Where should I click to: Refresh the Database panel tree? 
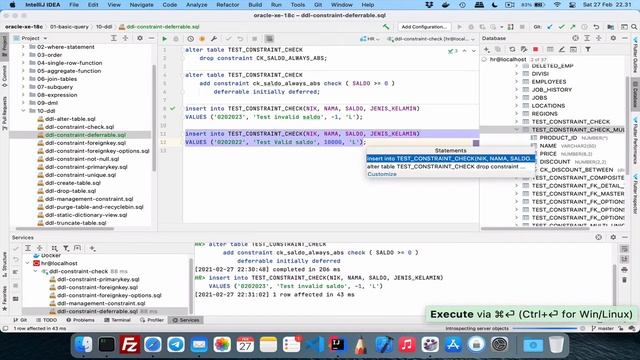(512, 49)
